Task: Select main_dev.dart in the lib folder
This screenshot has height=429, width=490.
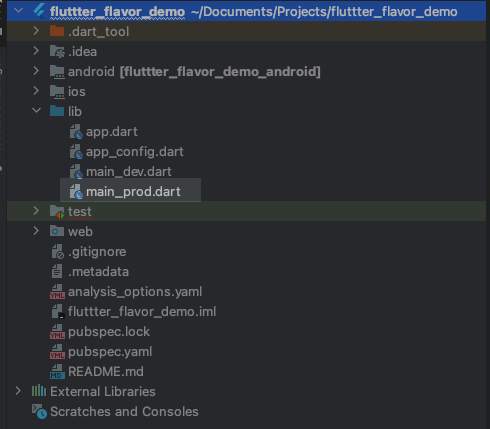Action: point(129,172)
